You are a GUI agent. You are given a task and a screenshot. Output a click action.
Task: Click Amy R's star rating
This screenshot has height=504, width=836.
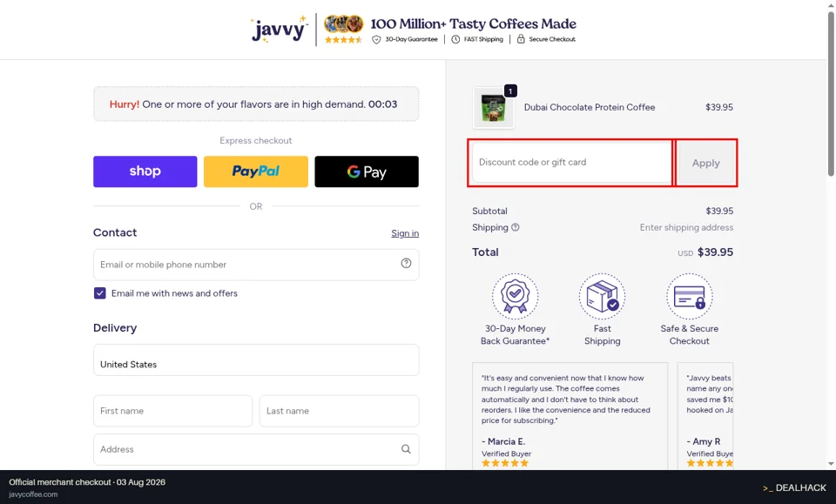pyautogui.click(x=710, y=463)
